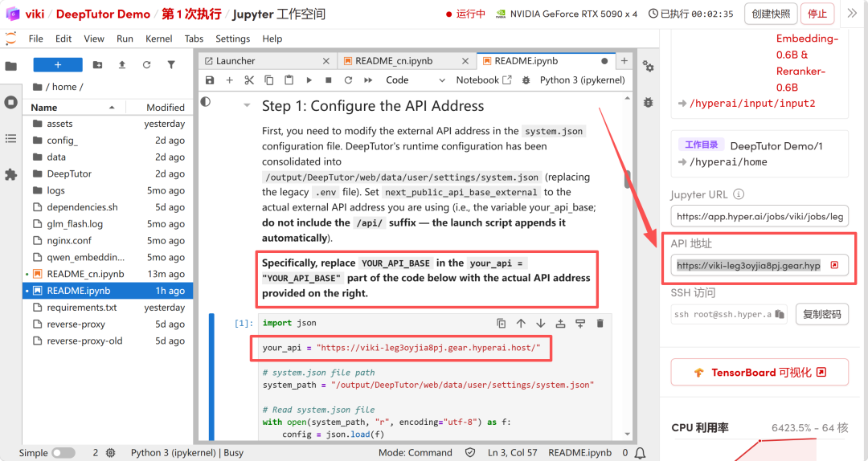Delete the cell with the trash icon
This screenshot has height=461, width=868.
pos(600,323)
